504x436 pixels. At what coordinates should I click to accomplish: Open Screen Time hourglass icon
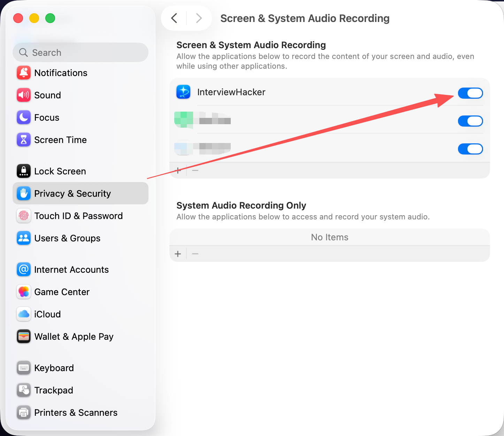point(24,140)
